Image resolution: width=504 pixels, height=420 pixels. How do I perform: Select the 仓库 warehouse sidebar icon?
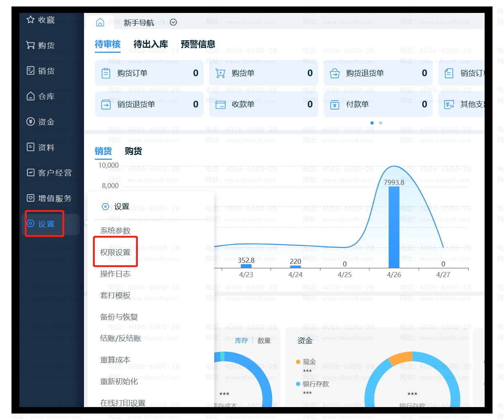pos(31,96)
